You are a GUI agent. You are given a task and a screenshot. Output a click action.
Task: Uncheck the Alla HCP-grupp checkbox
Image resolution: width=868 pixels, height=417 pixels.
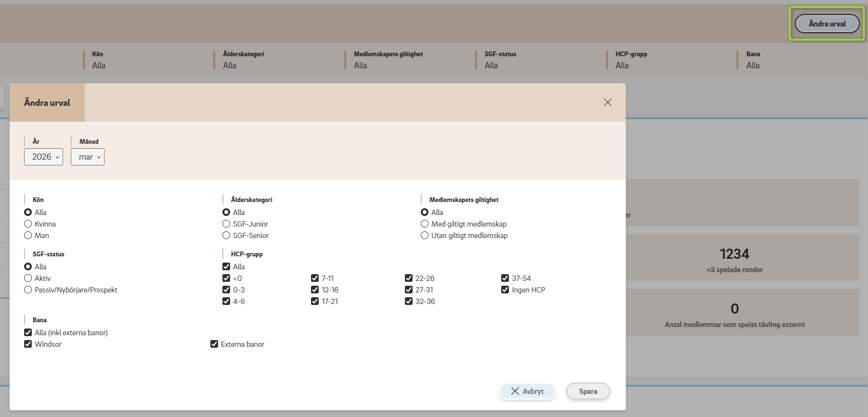coord(226,267)
